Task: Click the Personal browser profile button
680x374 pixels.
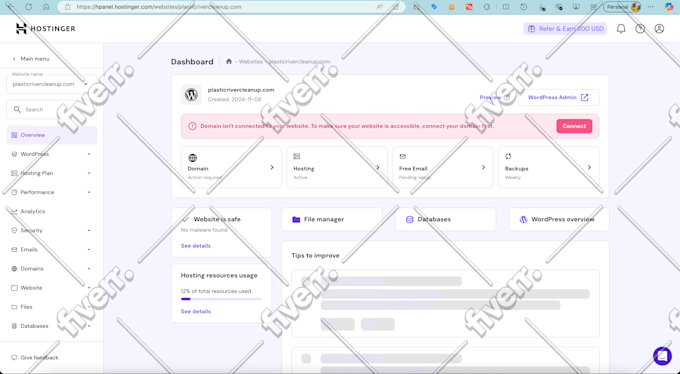Action: (x=622, y=7)
